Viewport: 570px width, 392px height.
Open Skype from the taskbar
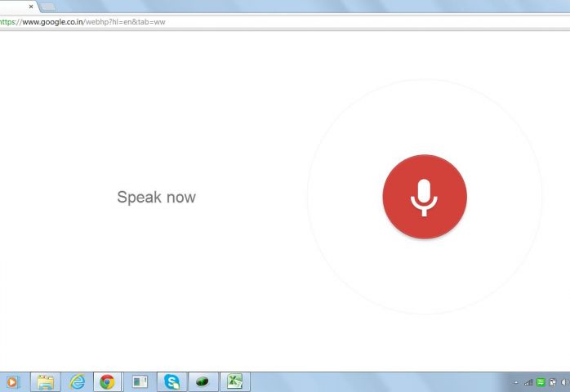pyautogui.click(x=171, y=381)
